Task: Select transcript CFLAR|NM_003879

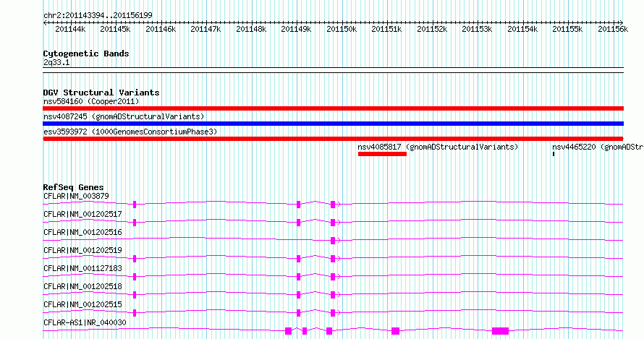Action: tap(77, 196)
